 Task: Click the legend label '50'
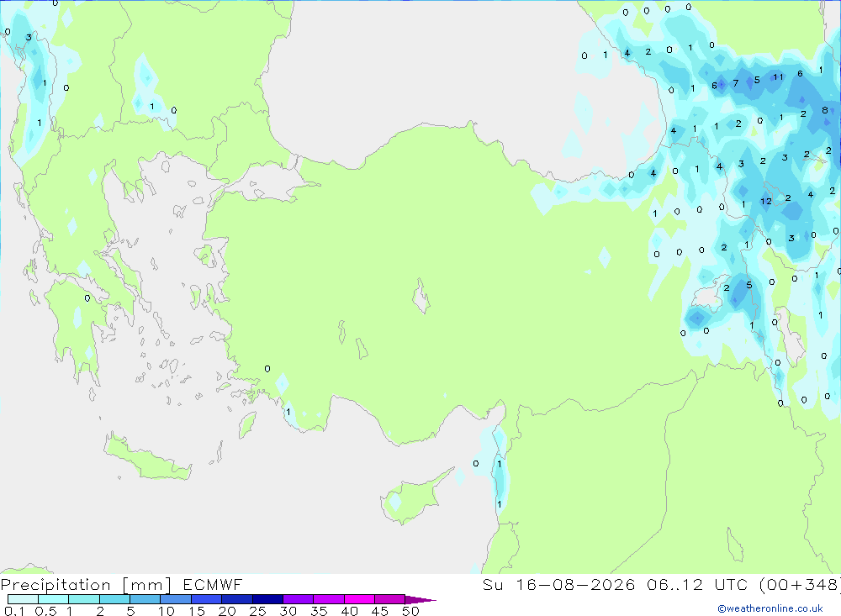pyautogui.click(x=411, y=611)
